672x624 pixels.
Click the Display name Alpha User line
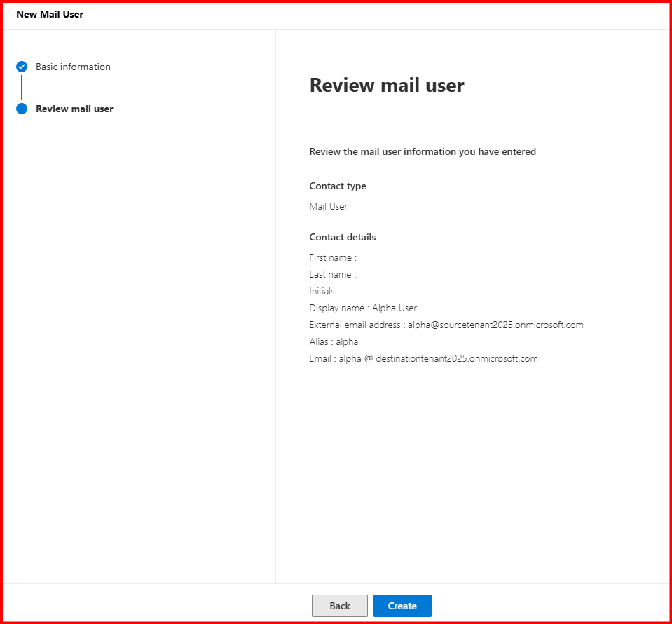click(x=363, y=308)
